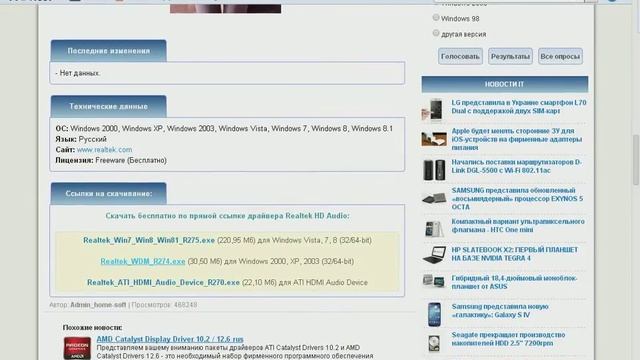Viewport: 640px width, 360px height.
Task: Click the 'Последние изменения' tab header
Action: point(109,51)
